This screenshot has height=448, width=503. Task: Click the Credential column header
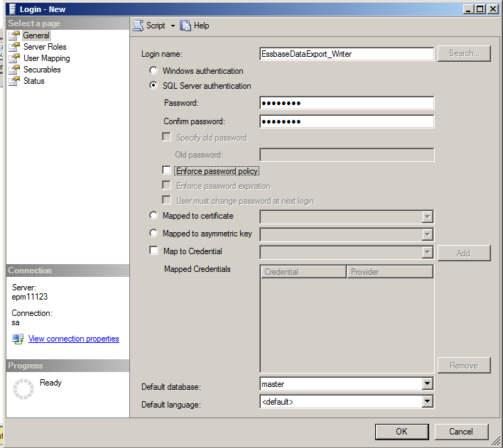304,272
